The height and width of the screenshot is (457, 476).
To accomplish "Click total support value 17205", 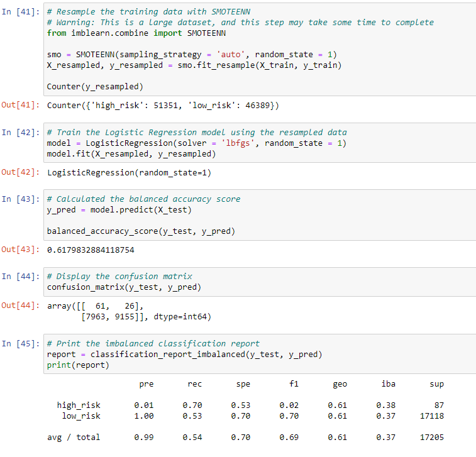I will pos(432,438).
